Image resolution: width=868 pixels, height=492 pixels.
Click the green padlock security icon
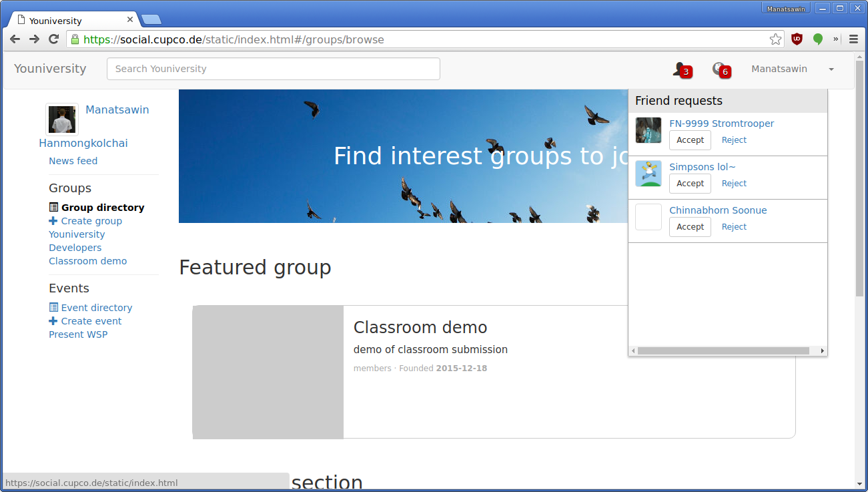tap(75, 39)
